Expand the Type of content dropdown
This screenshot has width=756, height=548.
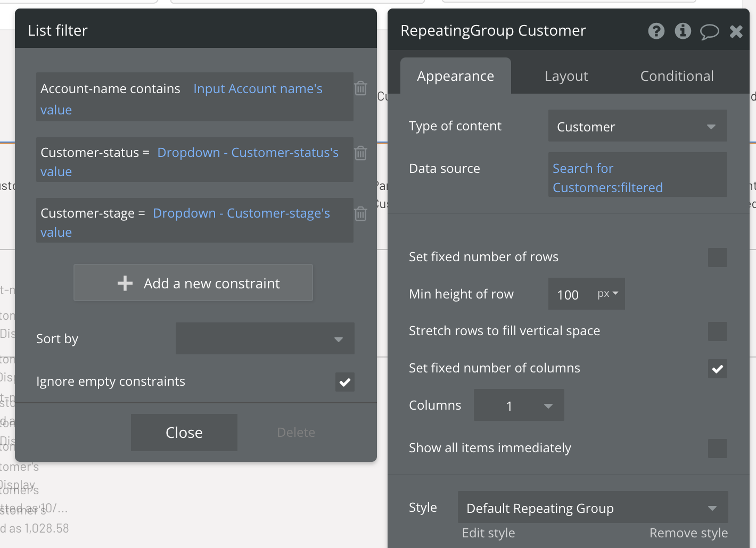[x=637, y=127]
